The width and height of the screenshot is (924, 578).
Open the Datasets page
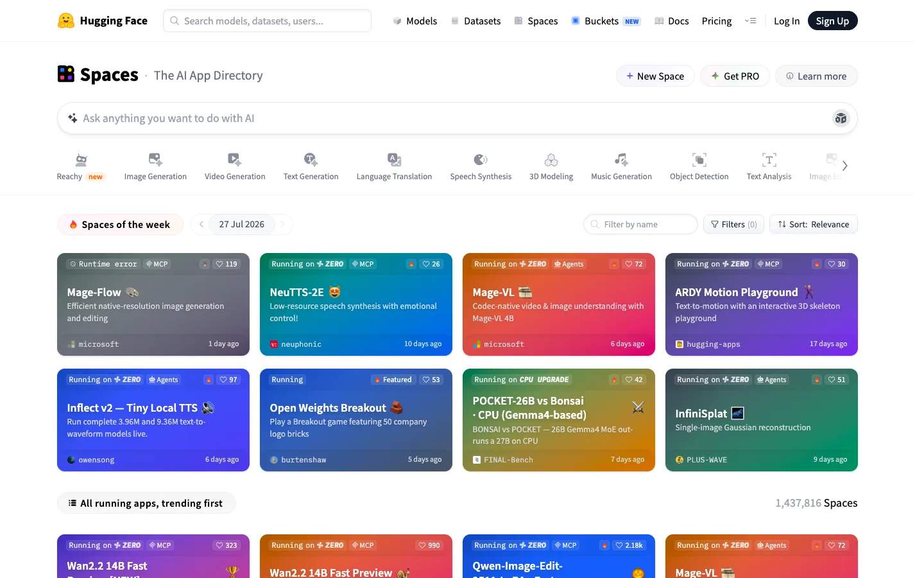(475, 21)
